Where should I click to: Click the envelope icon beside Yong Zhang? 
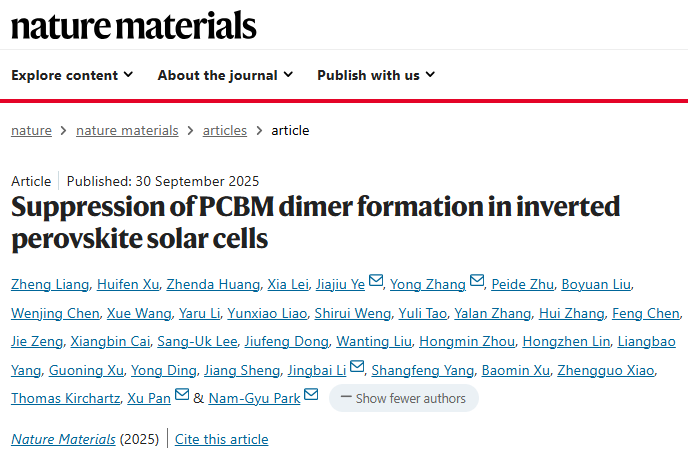pos(477,283)
